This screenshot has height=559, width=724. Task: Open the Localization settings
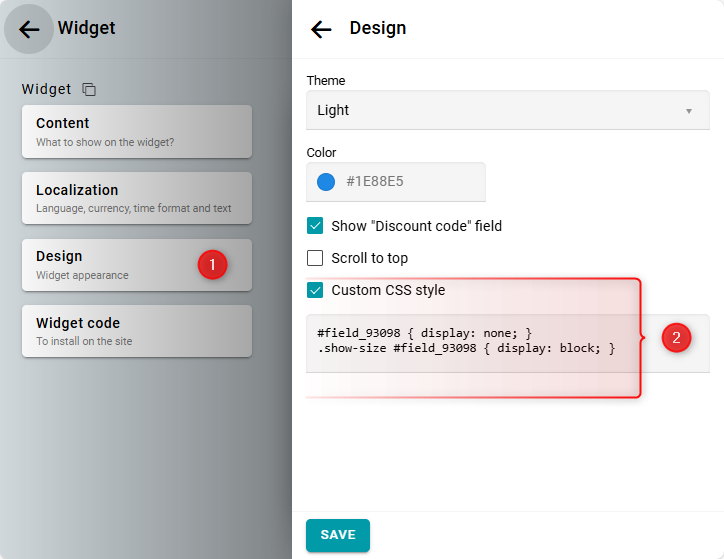136,198
